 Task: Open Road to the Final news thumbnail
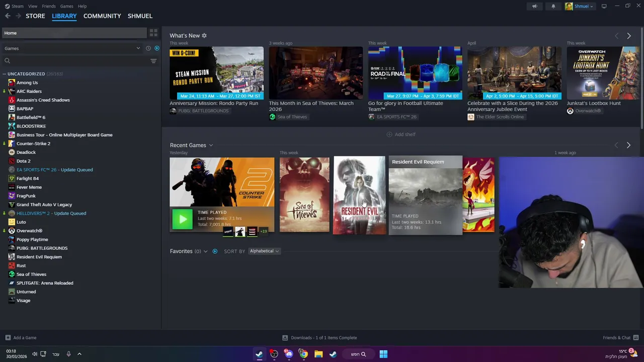(x=415, y=73)
